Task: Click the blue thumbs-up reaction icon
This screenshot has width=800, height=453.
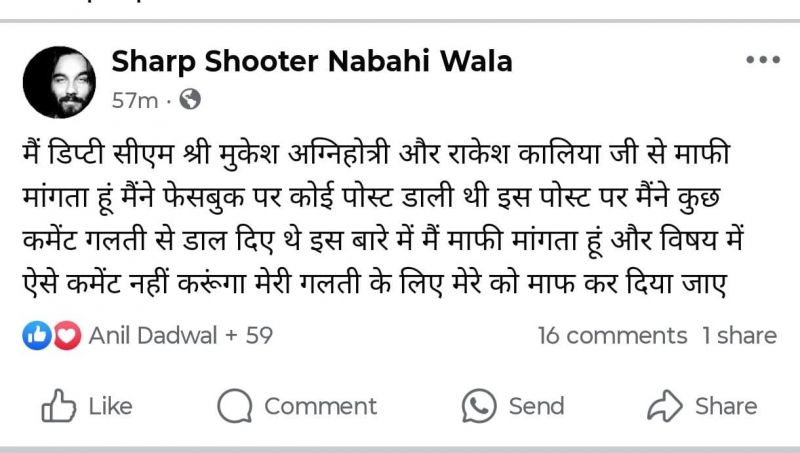Action: [x=36, y=336]
